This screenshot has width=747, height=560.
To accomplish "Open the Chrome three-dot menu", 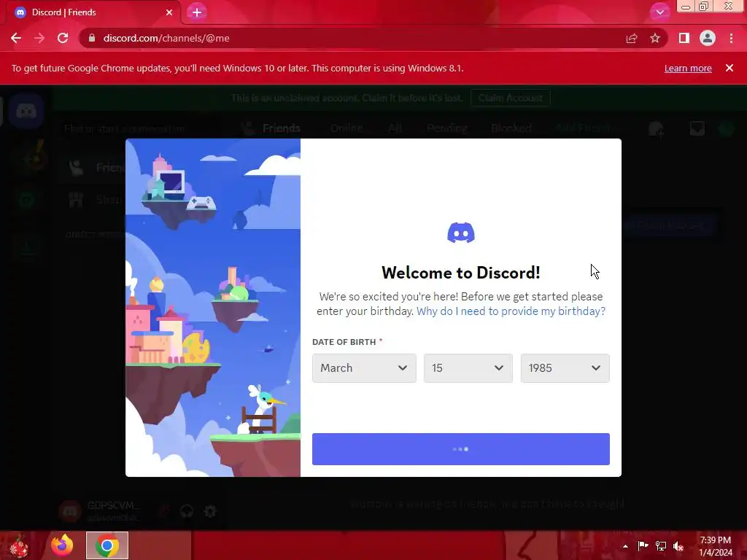I will point(731,38).
